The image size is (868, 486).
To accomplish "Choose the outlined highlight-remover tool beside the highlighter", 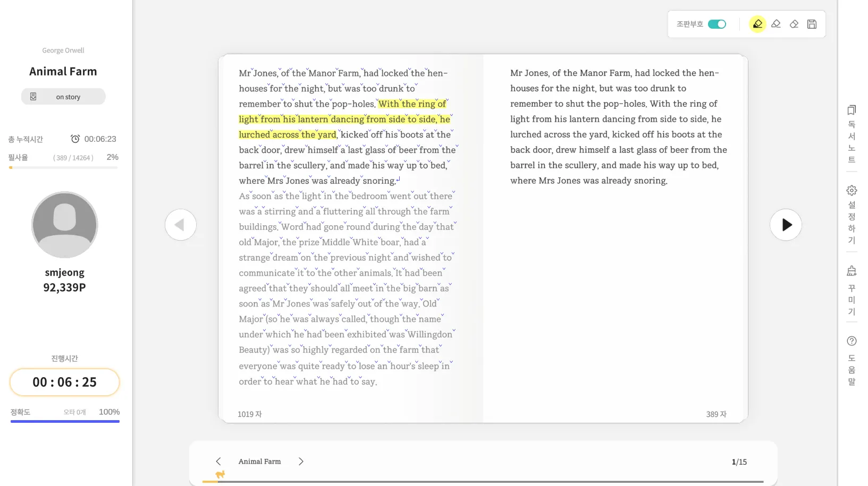I will [776, 24].
